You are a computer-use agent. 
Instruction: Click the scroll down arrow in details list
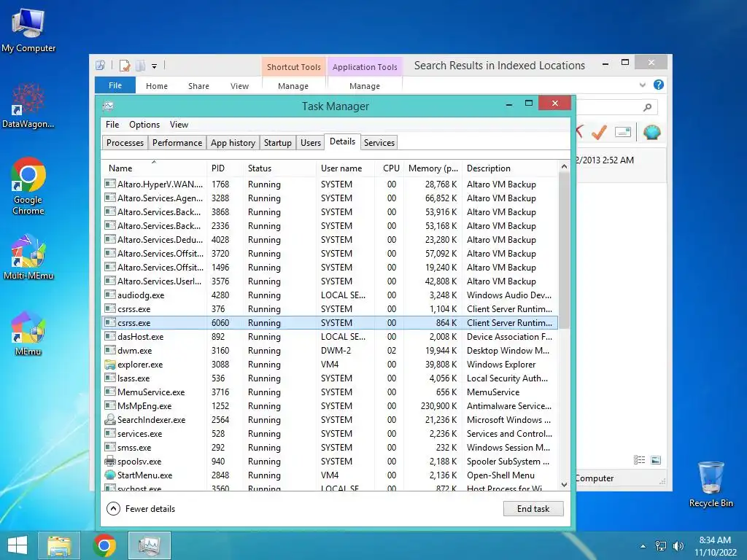coord(564,485)
